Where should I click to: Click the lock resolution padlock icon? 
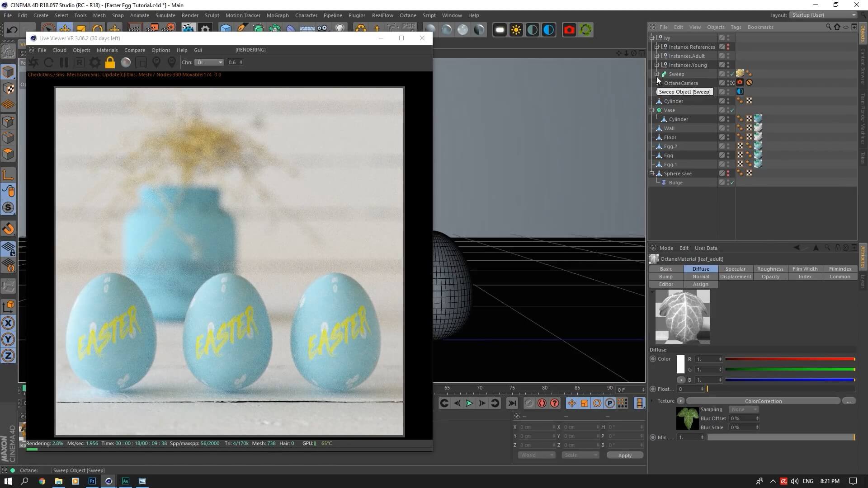click(110, 62)
